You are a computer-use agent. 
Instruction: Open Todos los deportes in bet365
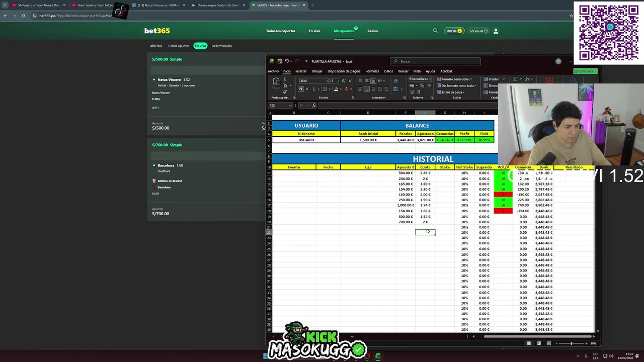coord(281,31)
